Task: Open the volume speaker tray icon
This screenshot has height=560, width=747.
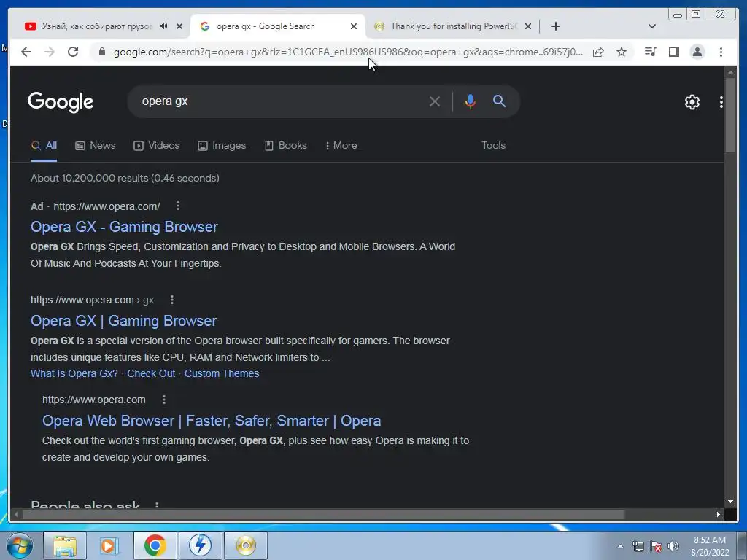Action: click(673, 546)
